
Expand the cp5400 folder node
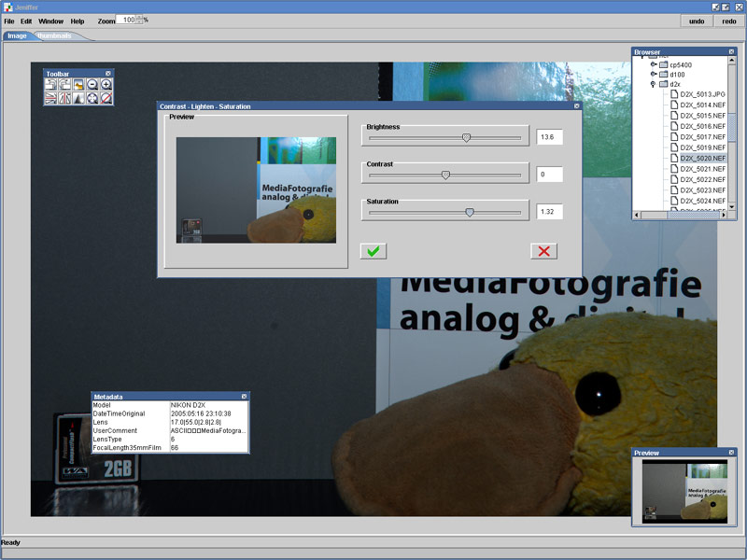[x=654, y=64]
